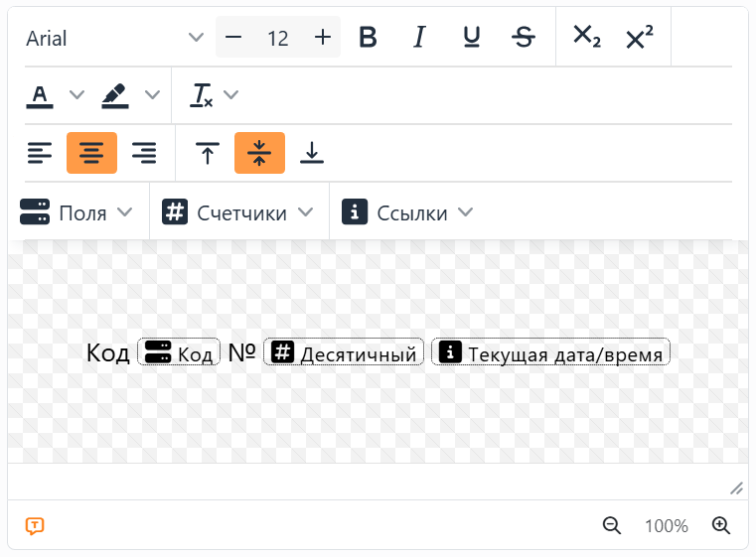Click the plain text Код
Viewport: 756px width, 557px height.
(x=108, y=353)
